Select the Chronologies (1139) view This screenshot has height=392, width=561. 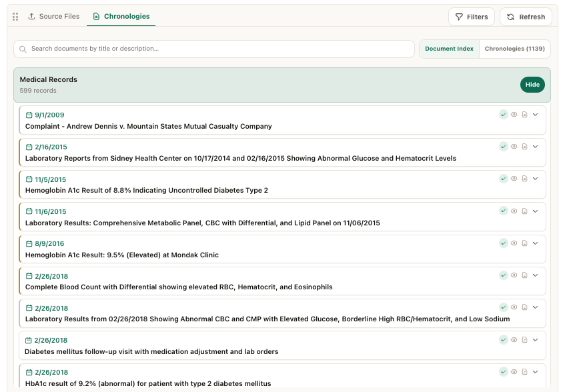514,49
